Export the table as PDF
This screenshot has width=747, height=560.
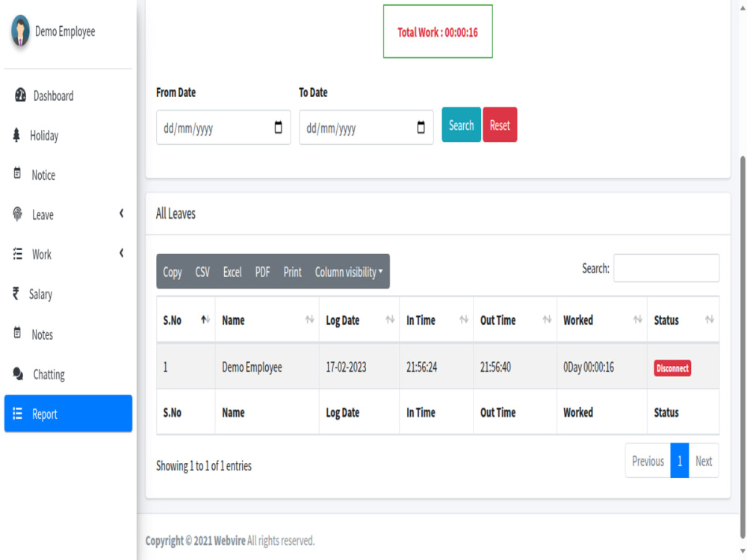coord(262,272)
